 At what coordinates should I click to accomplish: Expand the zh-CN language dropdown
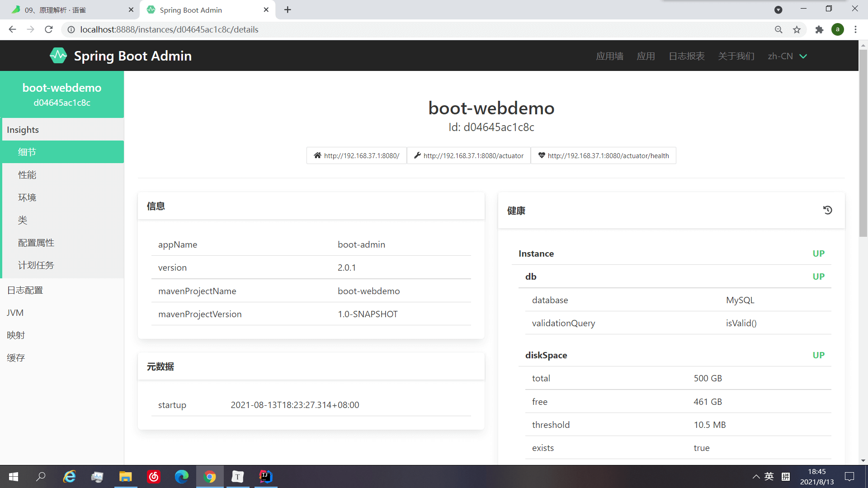click(787, 56)
